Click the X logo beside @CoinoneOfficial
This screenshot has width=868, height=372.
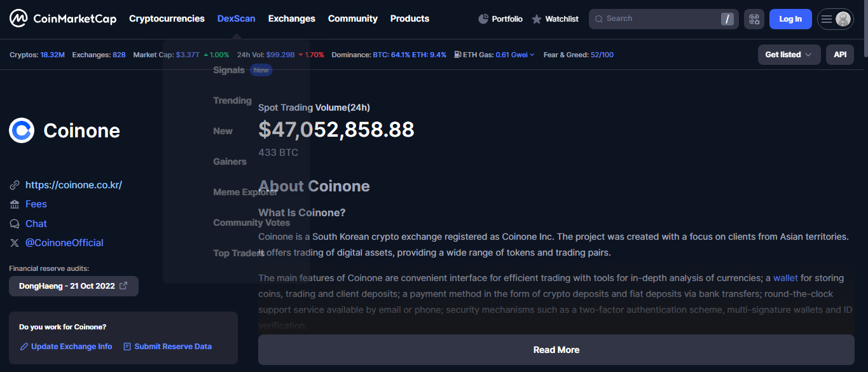(15, 243)
